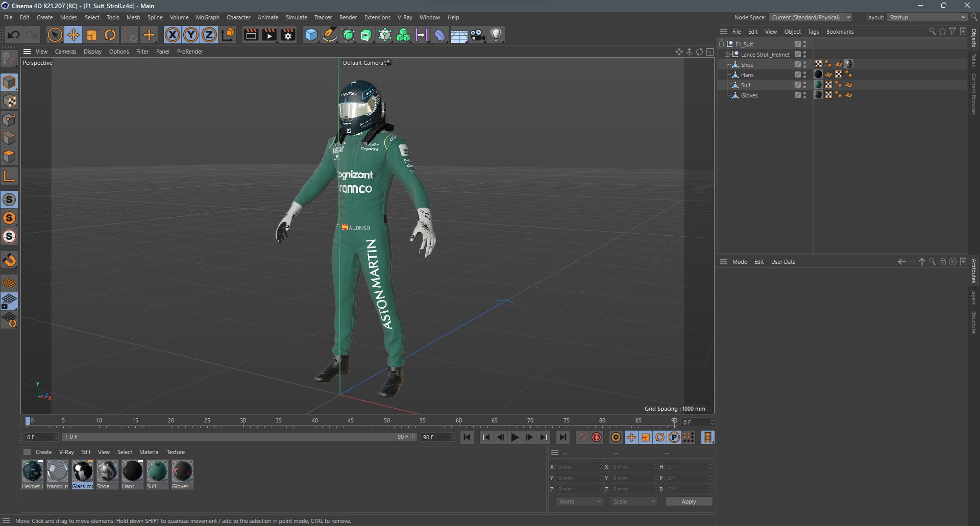The image size is (980, 526).
Task: Open the Layout Startup dropdown
Action: [x=927, y=17]
